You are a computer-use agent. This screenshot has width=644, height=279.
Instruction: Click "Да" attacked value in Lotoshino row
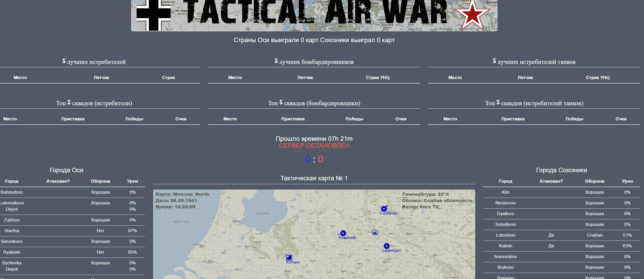[x=551, y=235]
